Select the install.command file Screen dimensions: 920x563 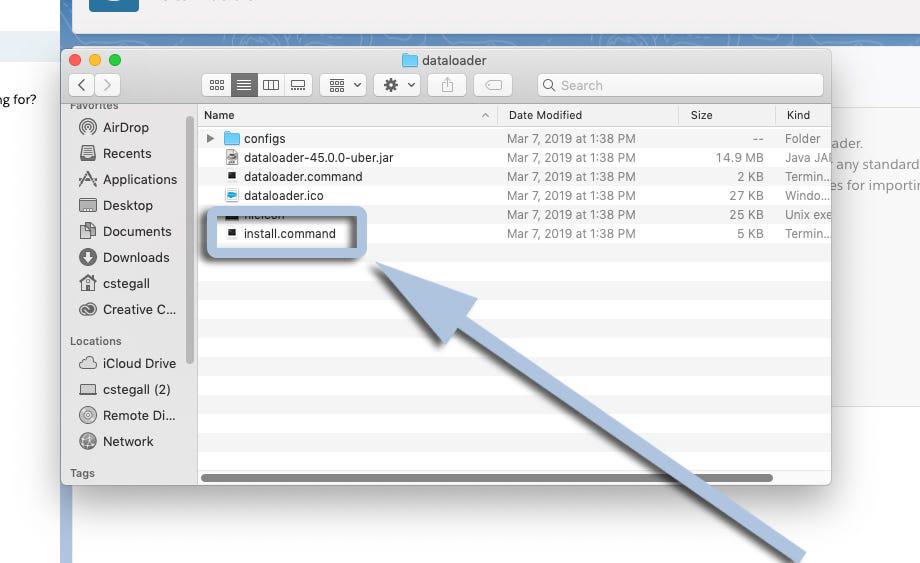pyautogui.click(x=289, y=234)
